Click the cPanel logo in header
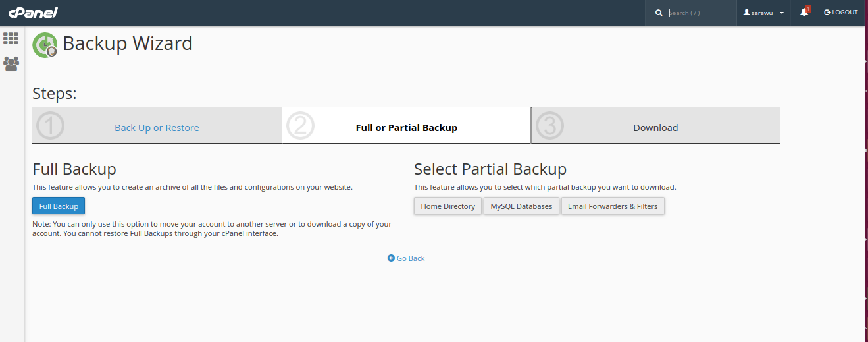868x342 pixels. pos(33,13)
